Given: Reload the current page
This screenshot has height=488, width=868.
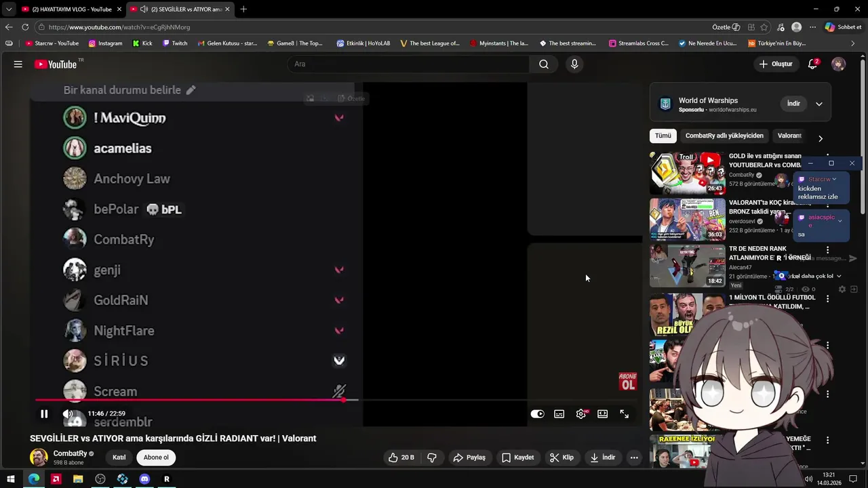Looking at the screenshot, I should (x=25, y=27).
